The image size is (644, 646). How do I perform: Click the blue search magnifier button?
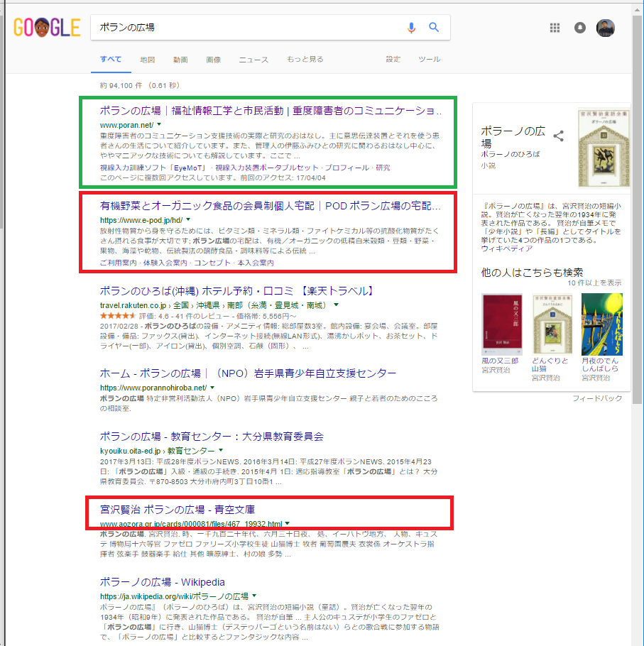point(433,27)
